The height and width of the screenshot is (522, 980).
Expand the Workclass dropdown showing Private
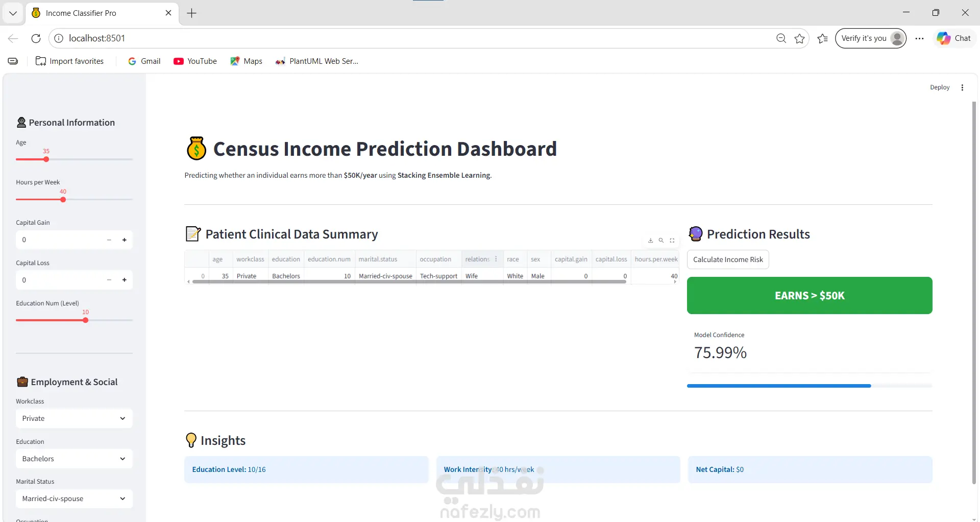(74, 418)
